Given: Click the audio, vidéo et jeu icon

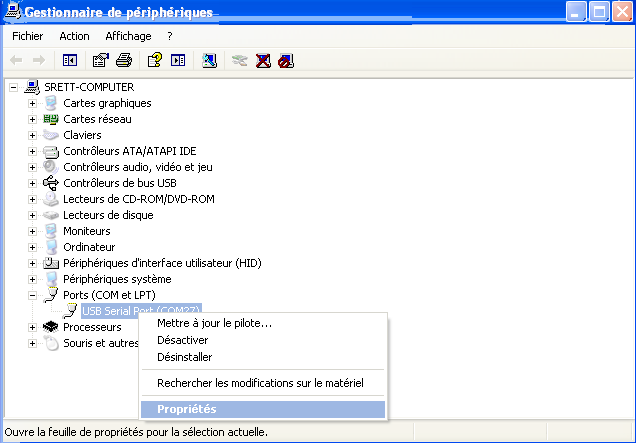Looking at the screenshot, I should tap(51, 167).
